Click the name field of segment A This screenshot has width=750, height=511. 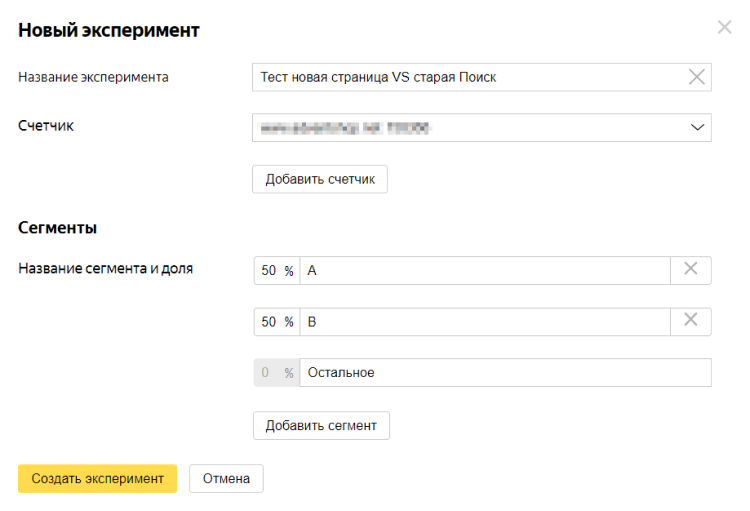point(485,271)
